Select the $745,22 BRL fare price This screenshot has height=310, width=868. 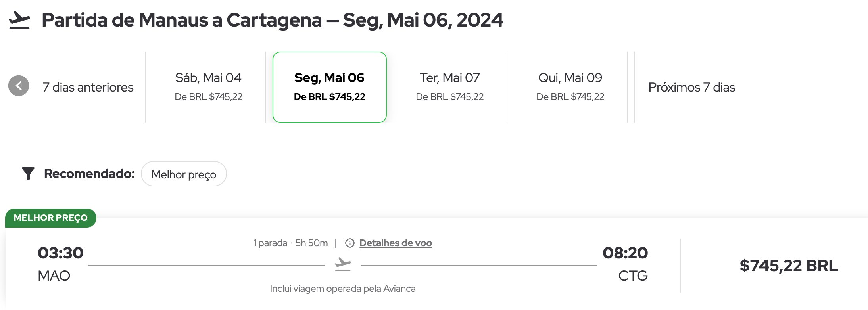789,266
